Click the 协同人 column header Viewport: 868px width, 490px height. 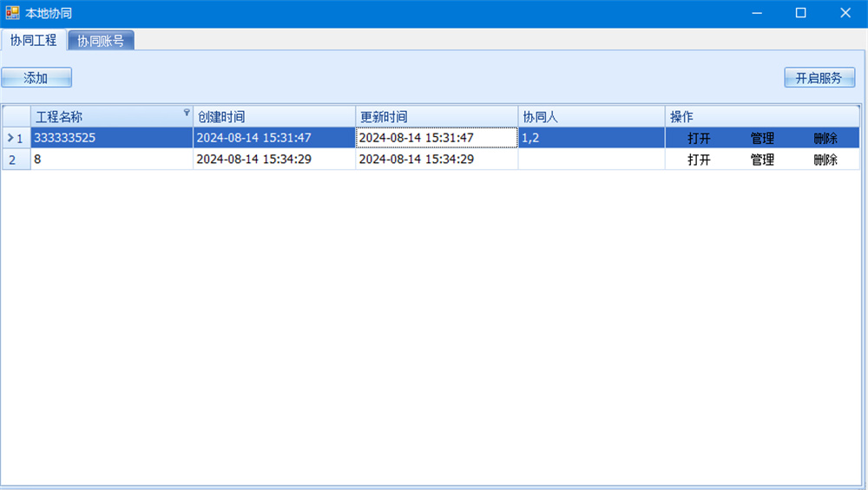(590, 117)
